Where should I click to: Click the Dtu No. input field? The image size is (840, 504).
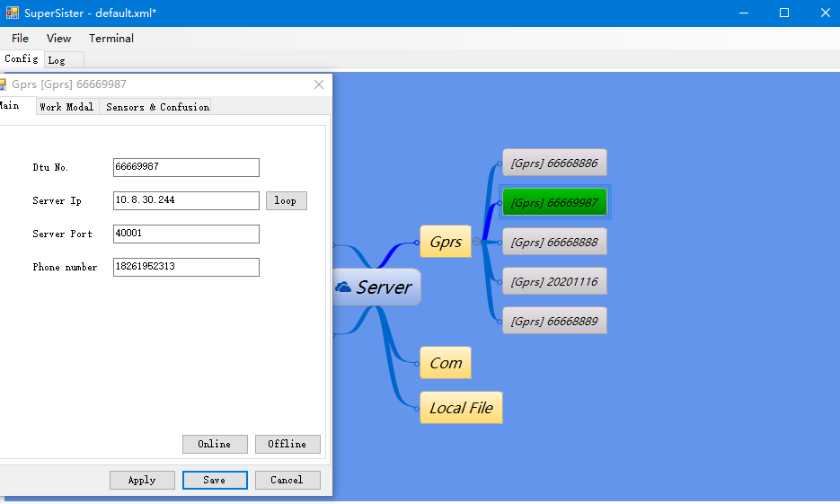coord(186,168)
